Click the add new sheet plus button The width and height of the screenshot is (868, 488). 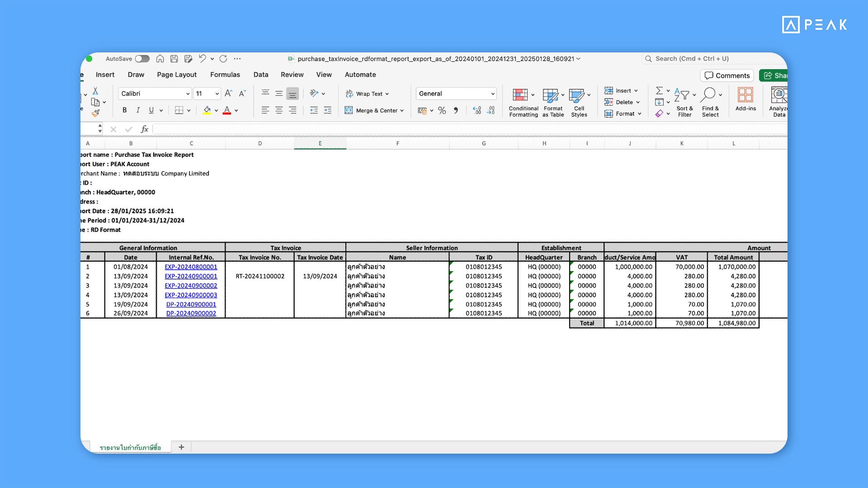click(x=181, y=447)
